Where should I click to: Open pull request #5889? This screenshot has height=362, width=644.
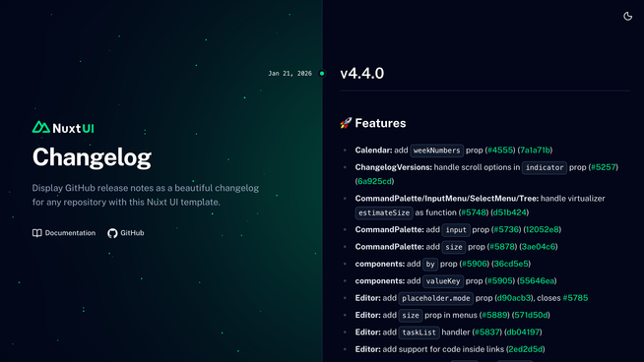click(494, 316)
